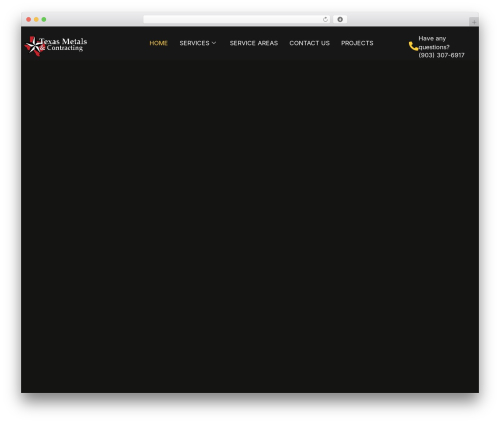
Task: Click the round icon beside the address bar
Action: tap(340, 20)
